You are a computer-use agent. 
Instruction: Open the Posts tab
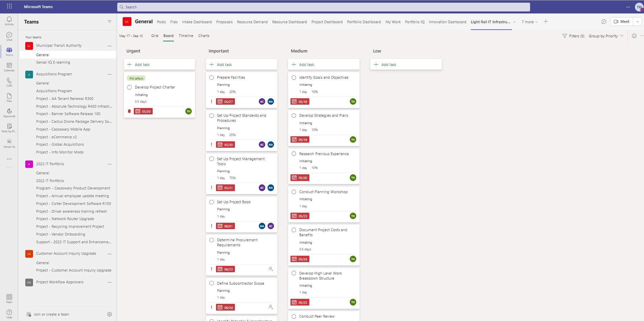(161, 22)
